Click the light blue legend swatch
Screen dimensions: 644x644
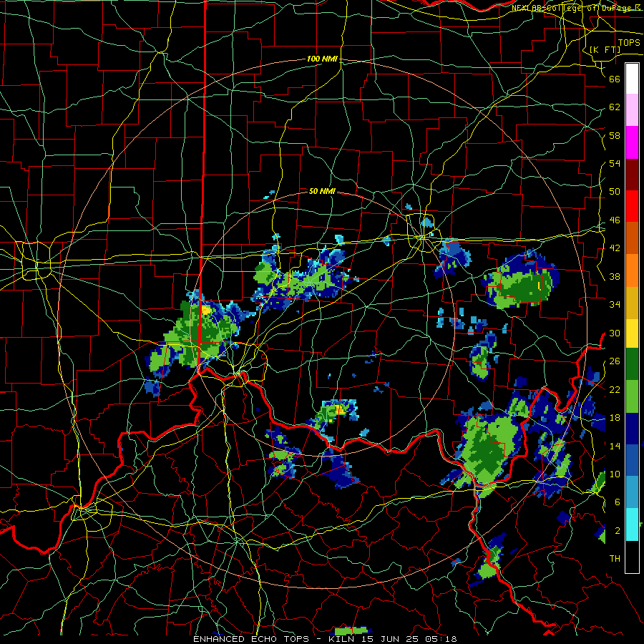click(x=632, y=492)
